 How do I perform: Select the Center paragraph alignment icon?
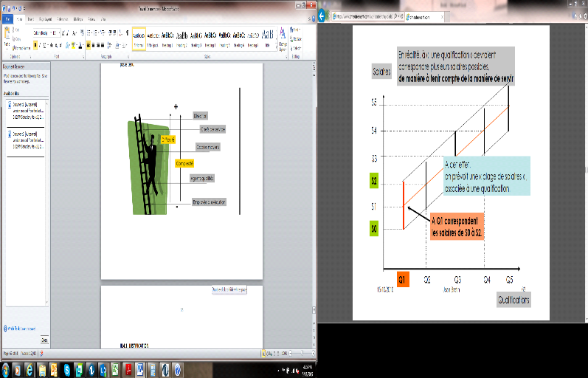click(94, 44)
